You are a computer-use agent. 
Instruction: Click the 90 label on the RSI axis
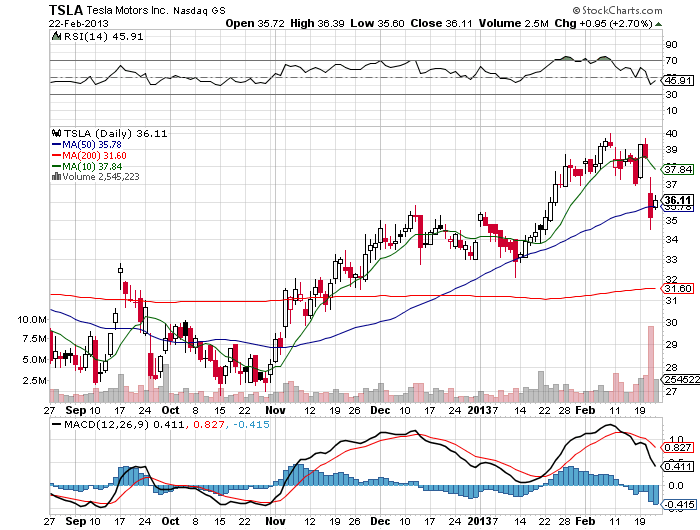[671, 44]
